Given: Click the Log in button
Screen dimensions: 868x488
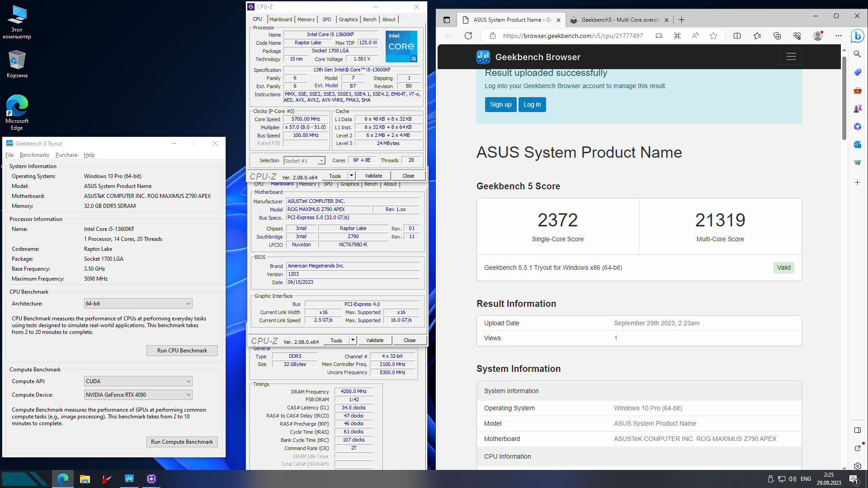Looking at the screenshot, I should coord(532,104).
